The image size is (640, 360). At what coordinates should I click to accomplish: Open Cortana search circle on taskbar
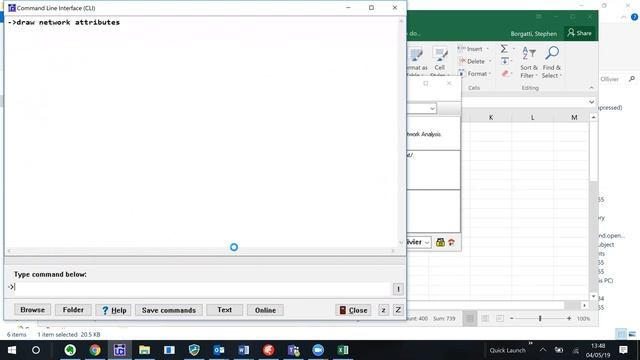click(36, 350)
